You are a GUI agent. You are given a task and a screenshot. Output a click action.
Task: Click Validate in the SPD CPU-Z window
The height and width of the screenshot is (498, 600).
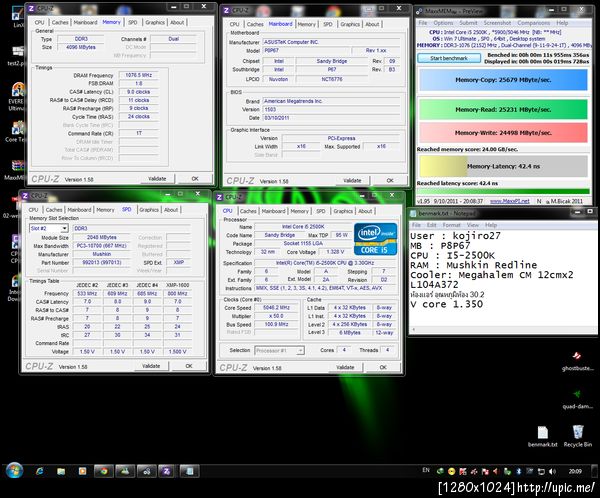[x=151, y=366]
